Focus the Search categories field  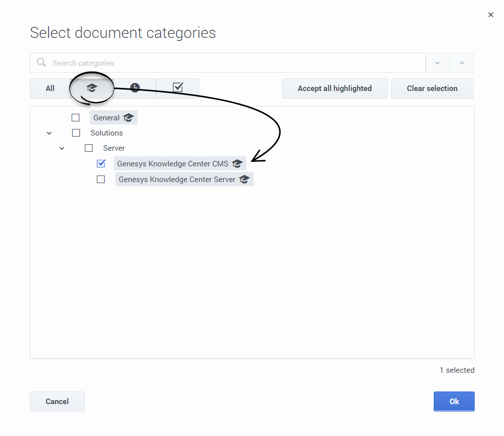point(227,63)
